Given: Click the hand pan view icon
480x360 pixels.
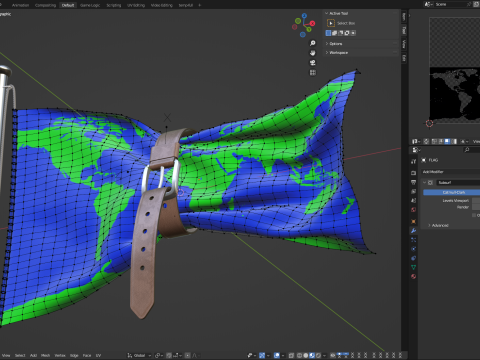Looking at the screenshot, I should (x=313, y=53).
